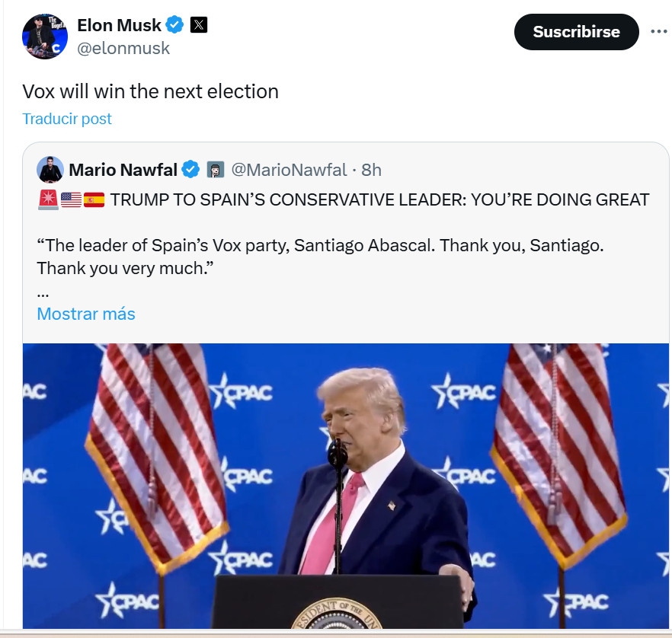Click Mario Nawfal's blue verified badge
Image resolution: width=672 pixels, height=638 pixels.
[x=190, y=169]
